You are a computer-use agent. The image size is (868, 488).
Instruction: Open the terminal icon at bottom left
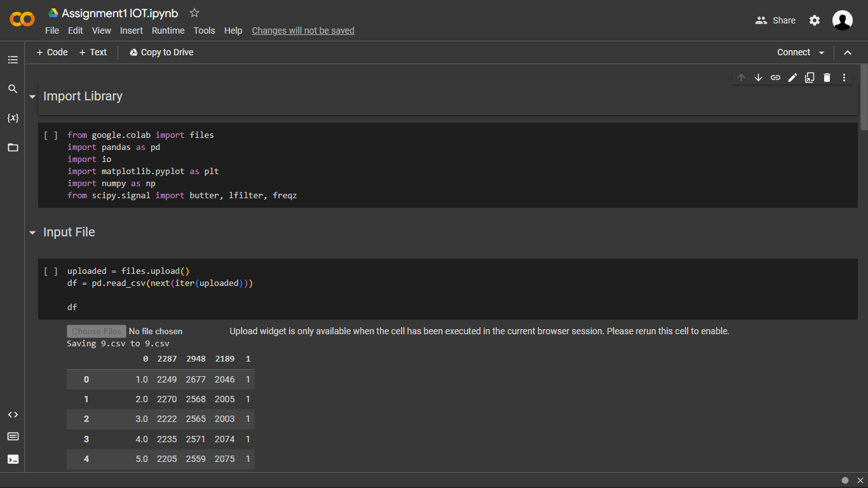click(x=13, y=459)
